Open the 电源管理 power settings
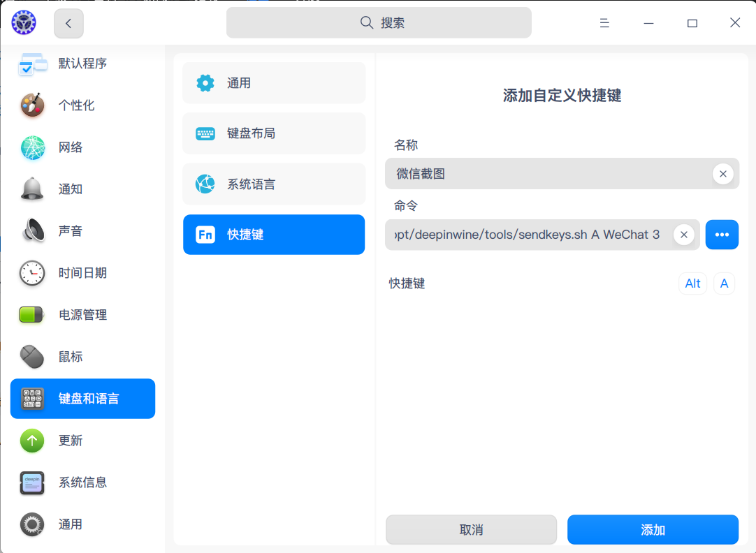Viewport: 756px width, 553px height. tap(84, 315)
